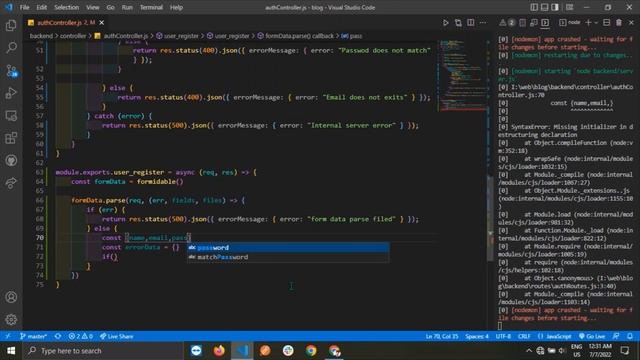Change encoding via UTF-8 in status bar

pyautogui.click(x=503, y=336)
